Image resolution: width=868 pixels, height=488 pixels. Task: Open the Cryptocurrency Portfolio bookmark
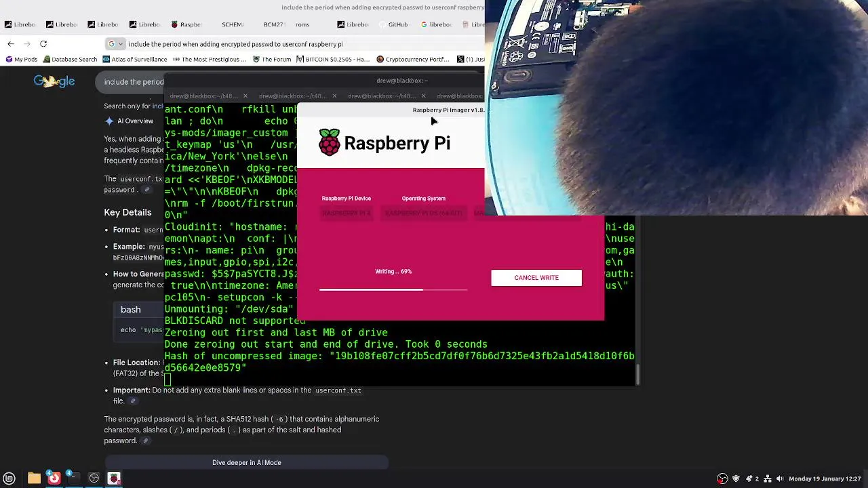coord(413,59)
